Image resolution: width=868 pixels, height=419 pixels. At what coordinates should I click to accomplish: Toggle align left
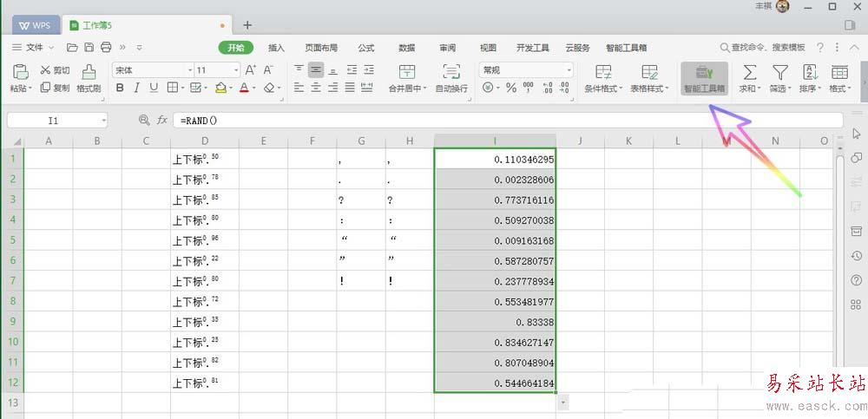pyautogui.click(x=299, y=88)
